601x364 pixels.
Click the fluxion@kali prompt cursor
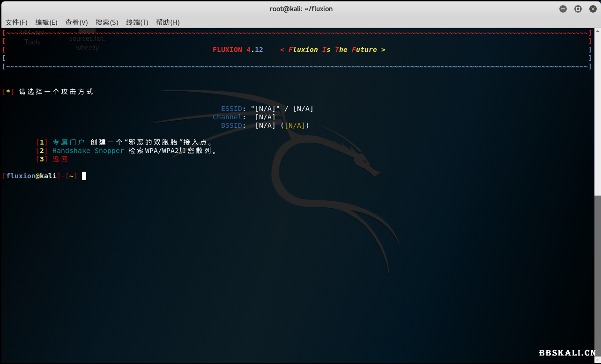click(x=84, y=176)
